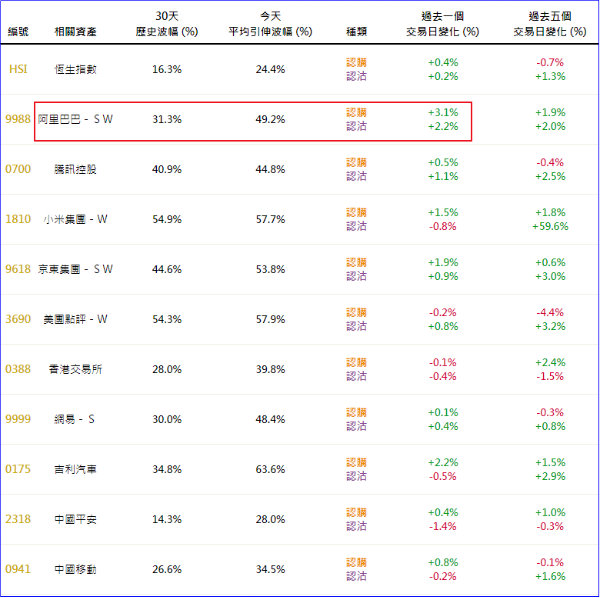Click Xiaomi implied volatility 57.7%

point(270,219)
